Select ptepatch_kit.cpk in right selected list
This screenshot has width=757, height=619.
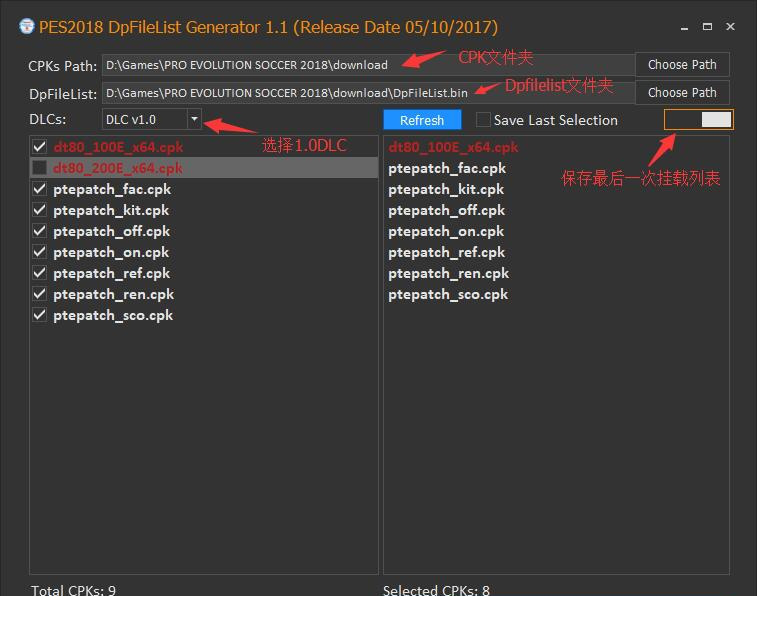click(446, 189)
